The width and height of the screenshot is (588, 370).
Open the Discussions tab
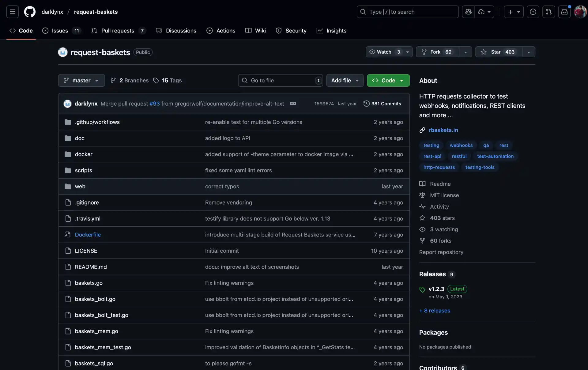176,31
